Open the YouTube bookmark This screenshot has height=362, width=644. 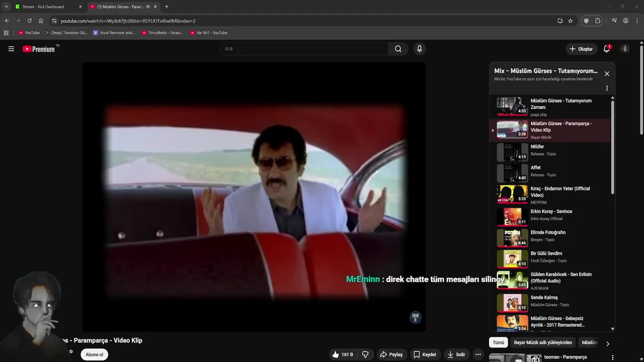click(29, 33)
